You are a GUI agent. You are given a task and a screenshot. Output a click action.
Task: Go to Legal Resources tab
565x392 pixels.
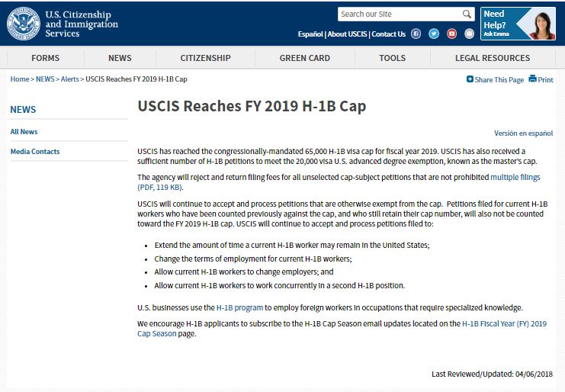(x=492, y=58)
